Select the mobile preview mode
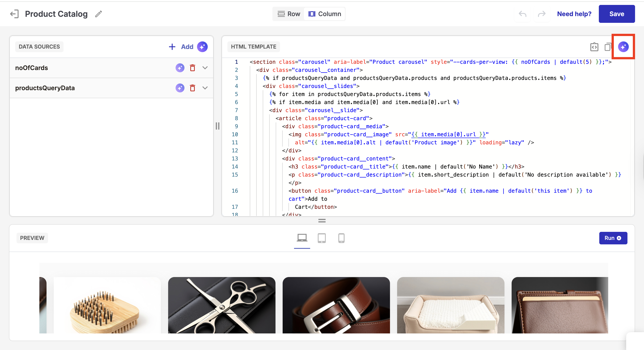 click(x=341, y=238)
